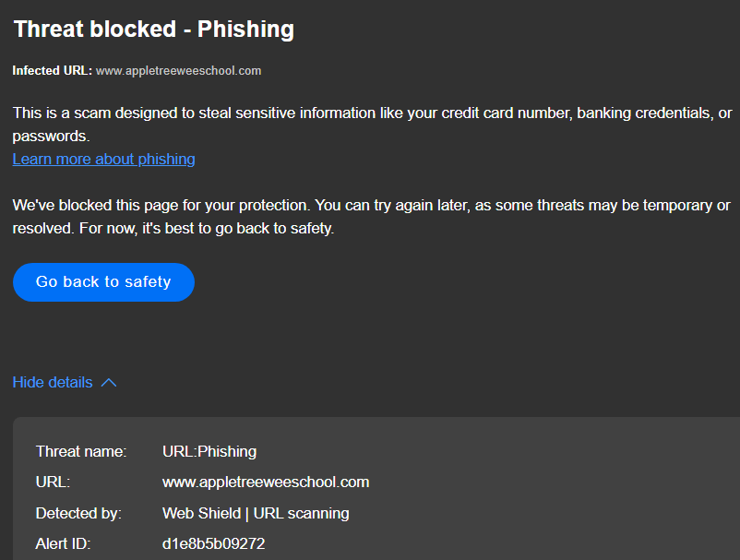Select the URL:Phishing threat name value

click(209, 452)
